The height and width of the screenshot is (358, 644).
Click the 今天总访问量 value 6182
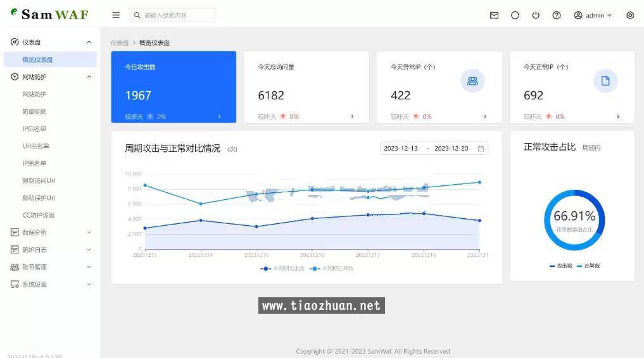click(x=271, y=96)
